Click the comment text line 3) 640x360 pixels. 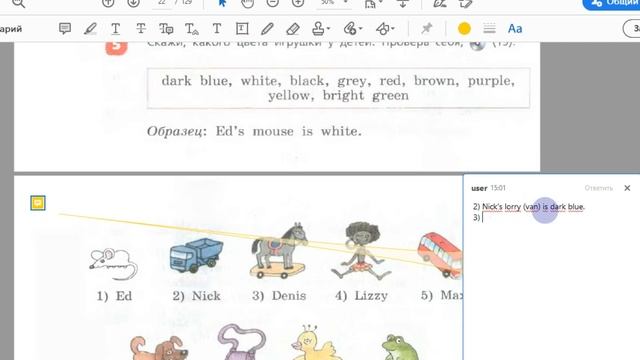(477, 217)
